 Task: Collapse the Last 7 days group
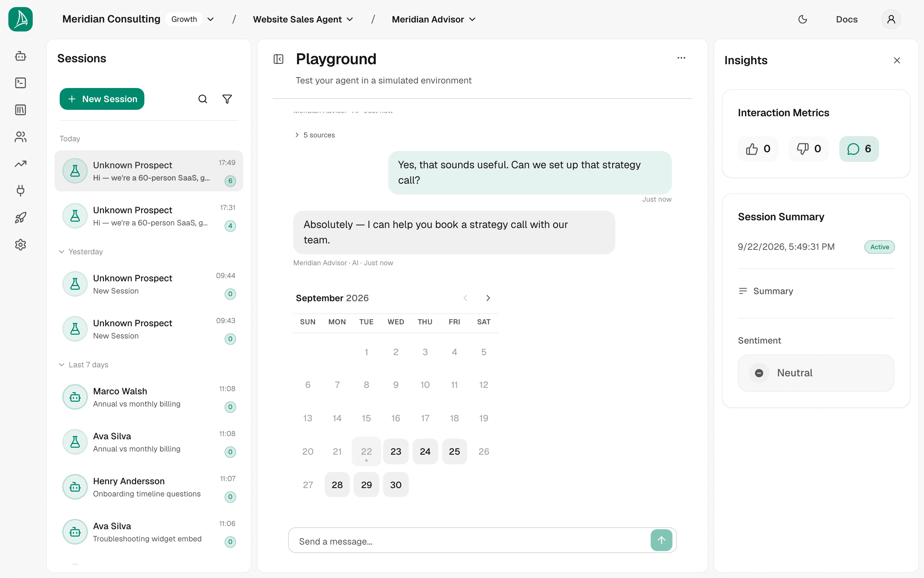click(84, 365)
